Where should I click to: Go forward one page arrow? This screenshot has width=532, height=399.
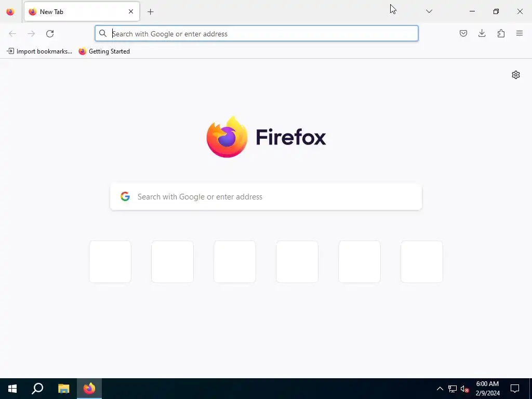[x=31, y=34]
